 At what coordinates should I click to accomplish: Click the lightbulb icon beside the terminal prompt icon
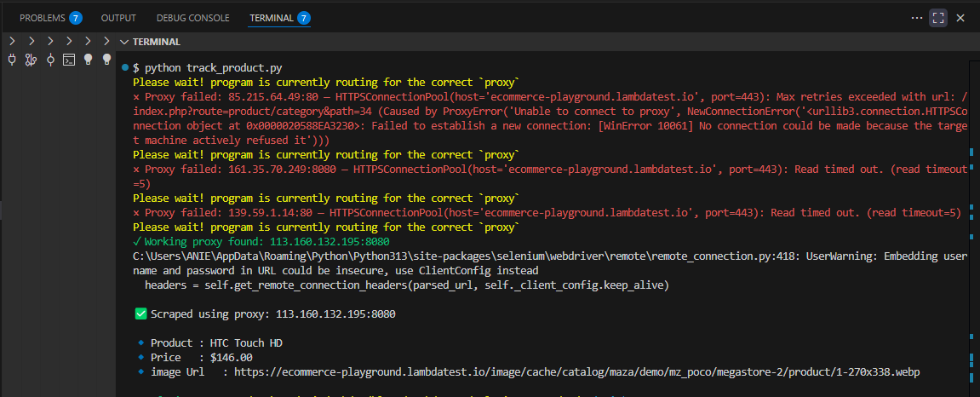point(89,60)
